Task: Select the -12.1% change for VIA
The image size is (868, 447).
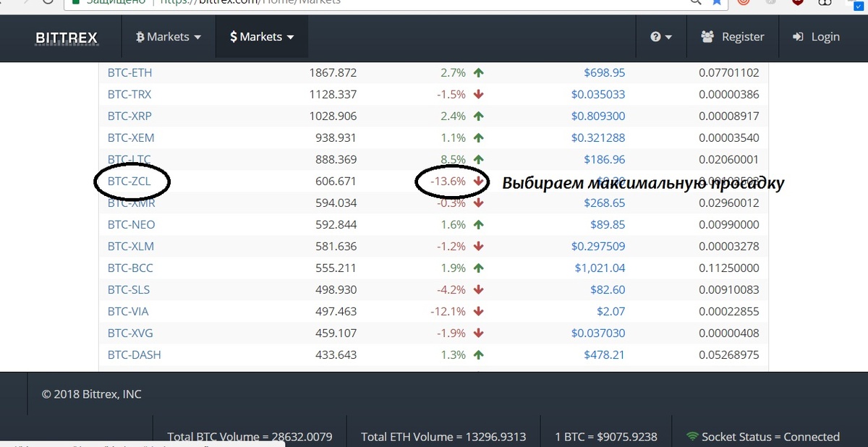Action: pos(448,312)
